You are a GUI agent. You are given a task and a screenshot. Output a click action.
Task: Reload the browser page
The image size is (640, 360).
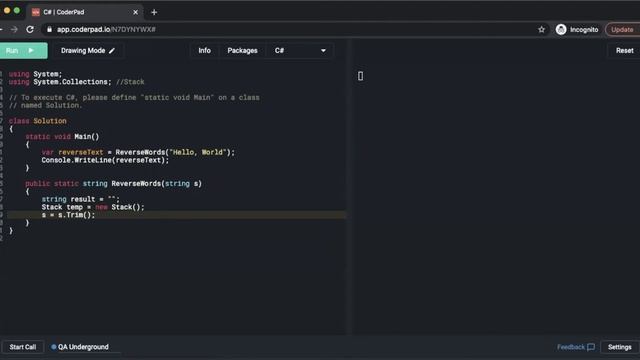click(x=30, y=29)
